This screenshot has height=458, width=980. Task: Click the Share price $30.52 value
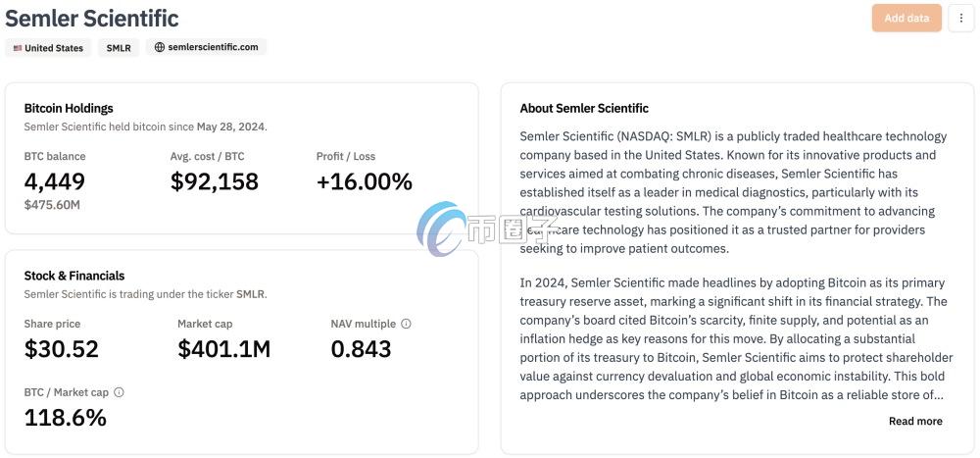coord(61,349)
